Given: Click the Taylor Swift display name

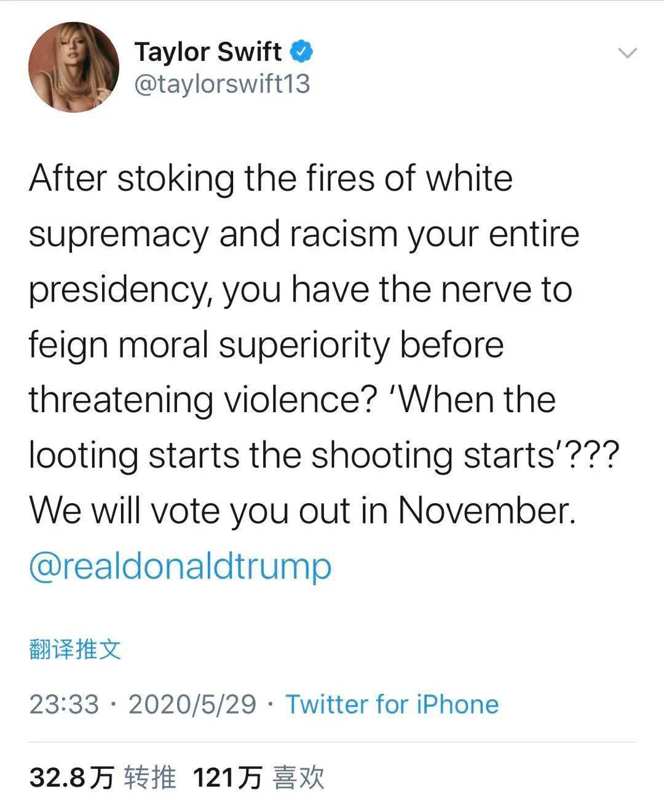Looking at the screenshot, I should coord(208,52).
